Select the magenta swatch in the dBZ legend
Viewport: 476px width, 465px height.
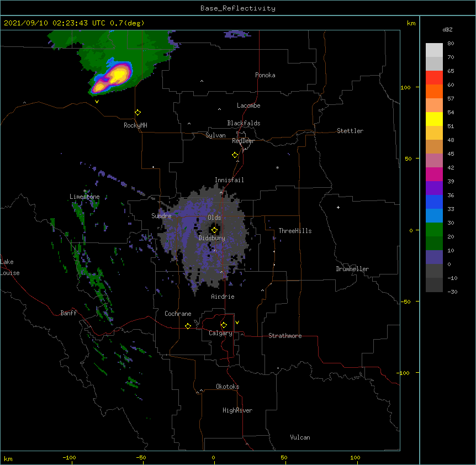(434, 174)
